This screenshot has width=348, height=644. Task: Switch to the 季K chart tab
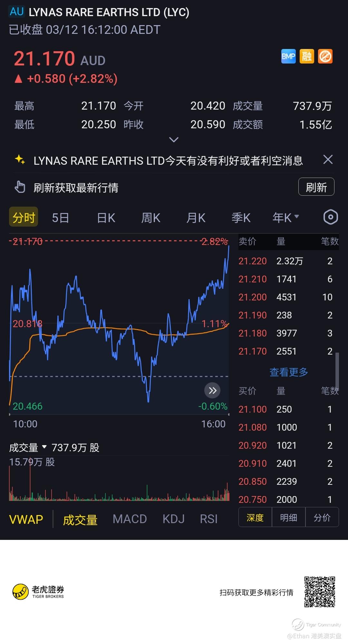pos(241,218)
